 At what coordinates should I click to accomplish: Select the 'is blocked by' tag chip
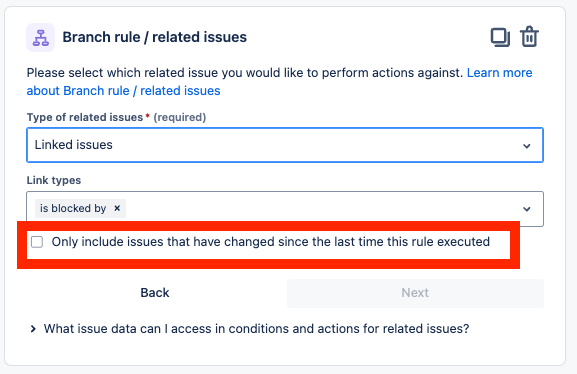(x=73, y=208)
